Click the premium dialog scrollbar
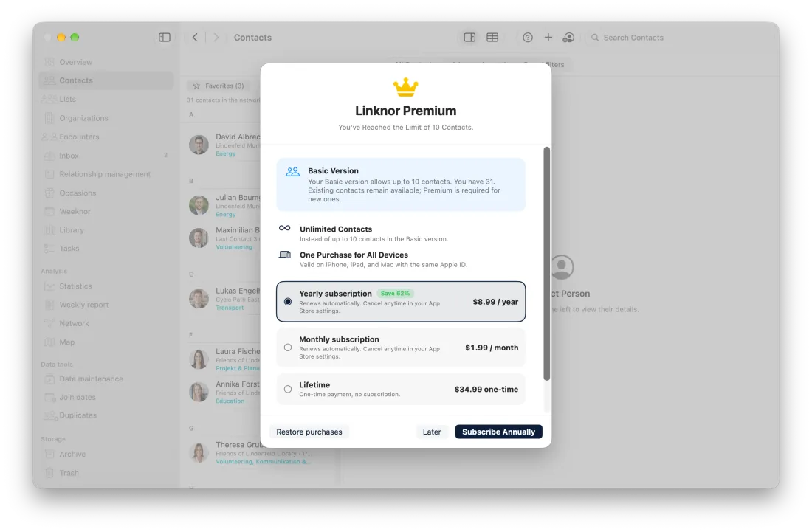Screen dimensions: 812x532 547,264
